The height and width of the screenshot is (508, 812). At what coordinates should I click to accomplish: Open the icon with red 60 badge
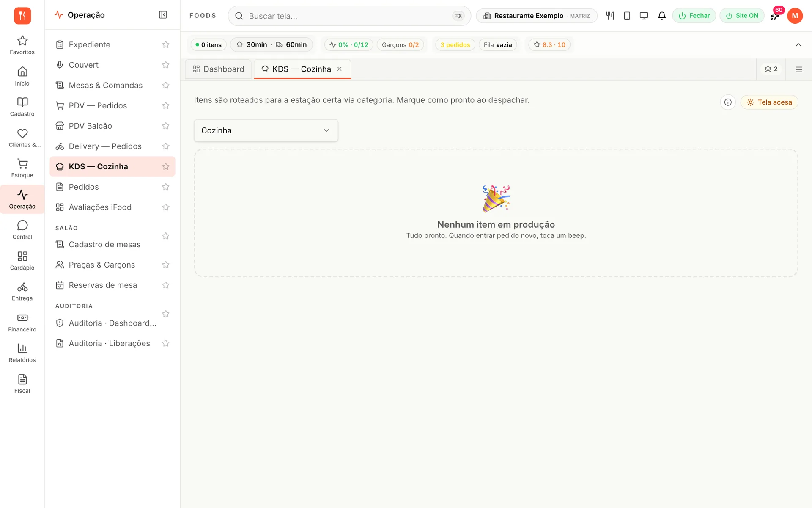(x=775, y=16)
